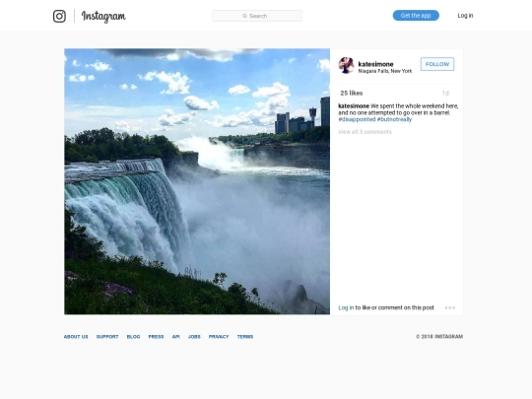Click the magnifier icon in search
This screenshot has width=532, height=399.
244,16
